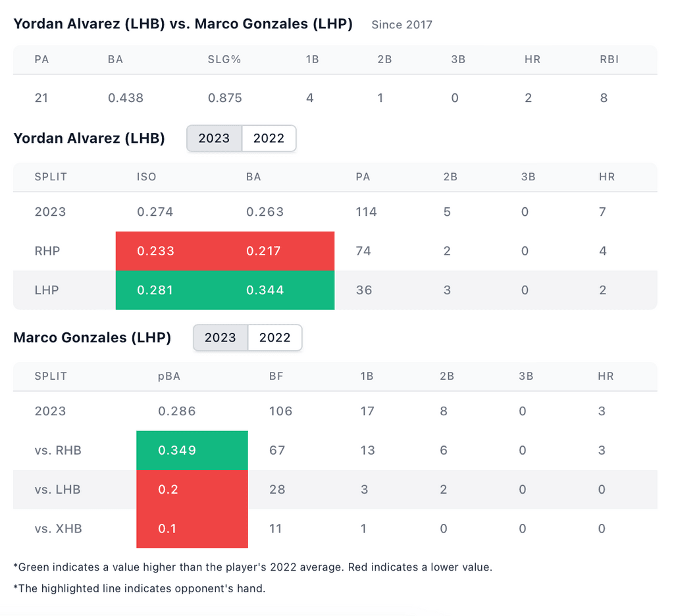The width and height of the screenshot is (674, 616).
Task: Click red RHP BA cell 0.217
Action: [x=265, y=251]
